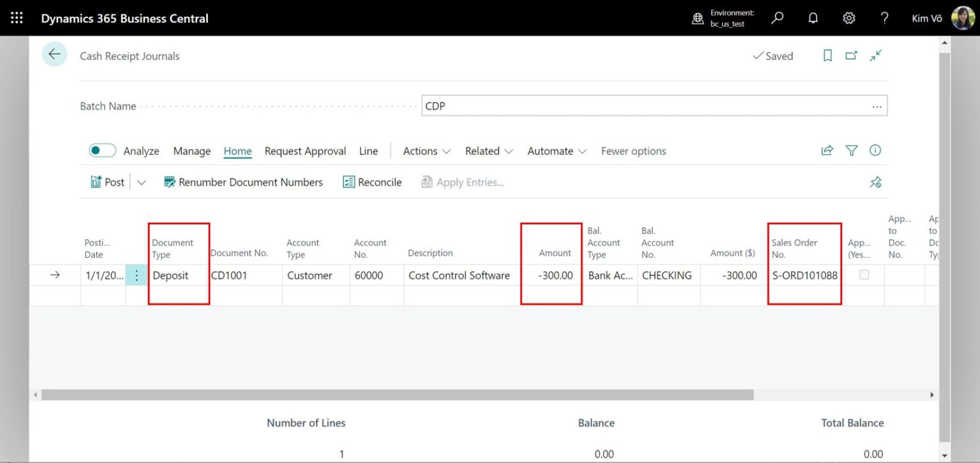Click the Batch Name ellipsis lookup button

tap(877, 106)
